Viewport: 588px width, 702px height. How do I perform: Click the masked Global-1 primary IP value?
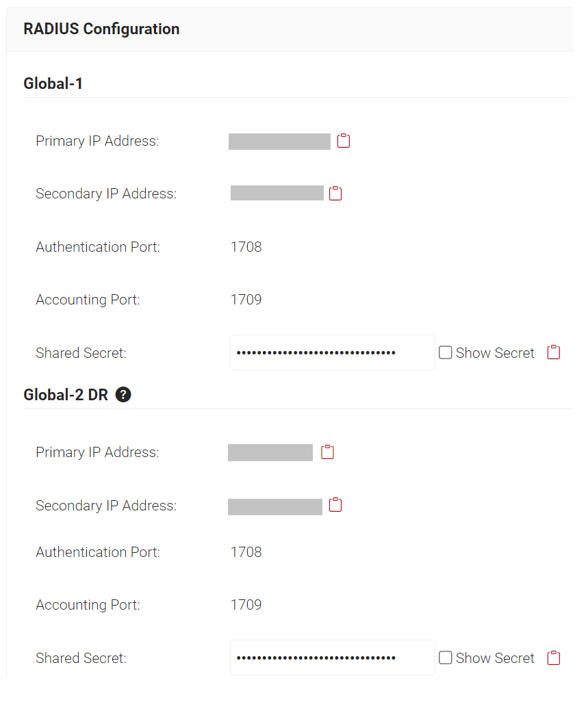tap(279, 142)
